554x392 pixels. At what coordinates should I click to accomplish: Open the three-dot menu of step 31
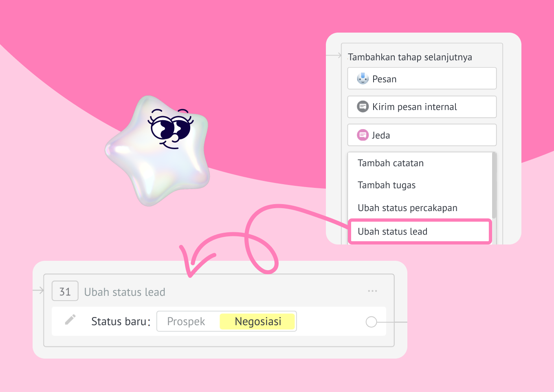coord(372,291)
